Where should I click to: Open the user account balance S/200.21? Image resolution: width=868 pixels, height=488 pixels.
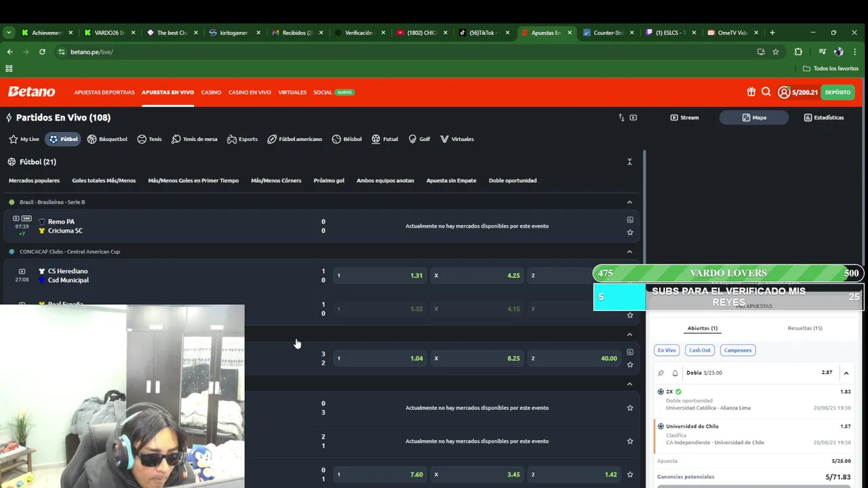pyautogui.click(x=797, y=92)
